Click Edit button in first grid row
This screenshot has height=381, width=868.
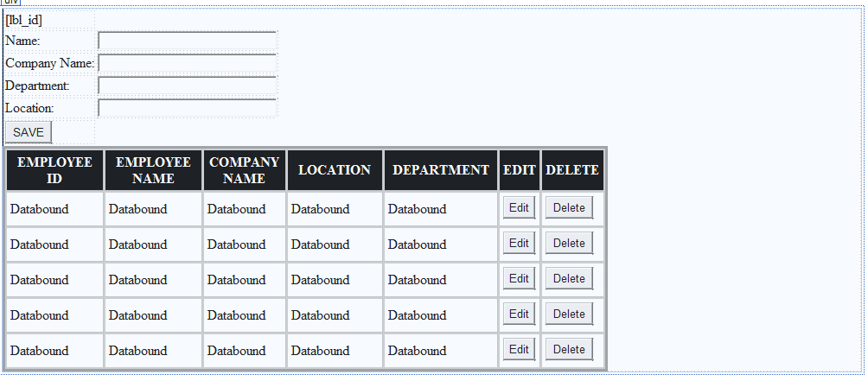pos(520,208)
